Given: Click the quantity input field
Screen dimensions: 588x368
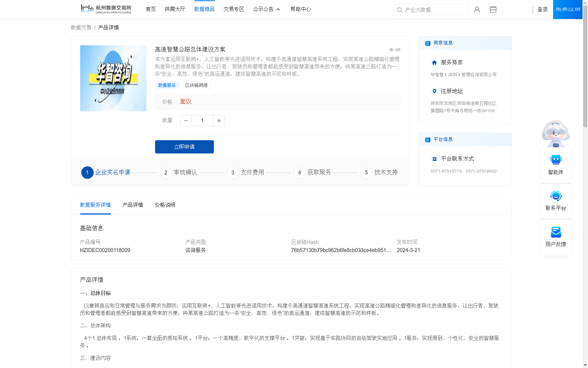Looking at the screenshot, I should point(202,121).
